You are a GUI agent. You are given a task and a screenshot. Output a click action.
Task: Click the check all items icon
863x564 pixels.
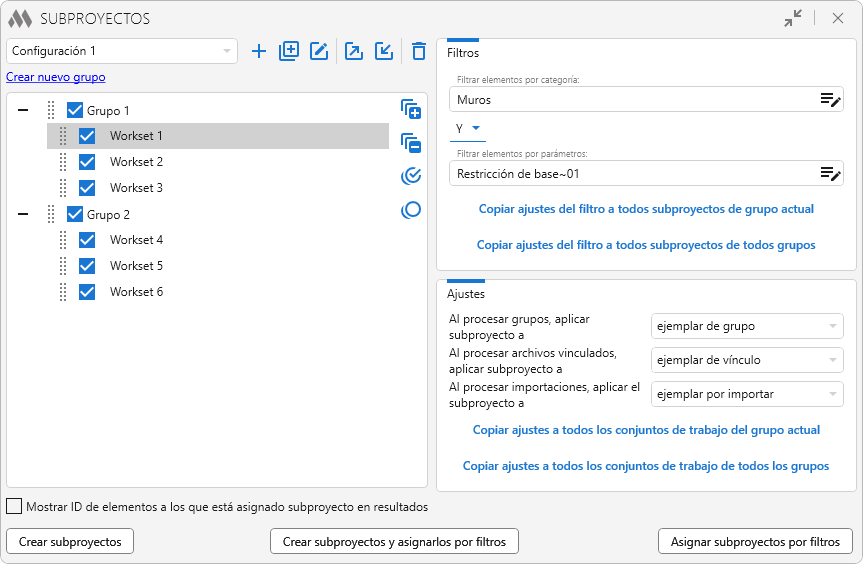click(x=410, y=177)
